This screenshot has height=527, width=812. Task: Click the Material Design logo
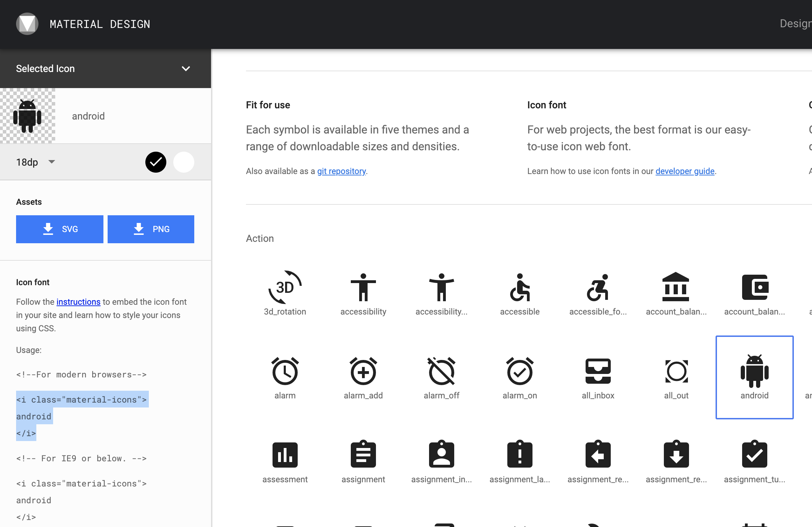[27, 24]
